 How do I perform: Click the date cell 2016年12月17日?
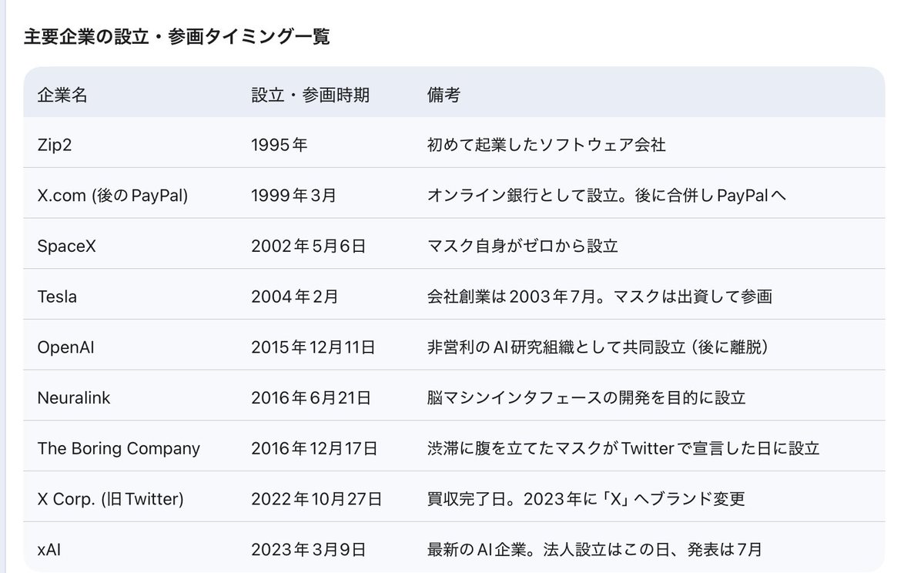click(314, 448)
